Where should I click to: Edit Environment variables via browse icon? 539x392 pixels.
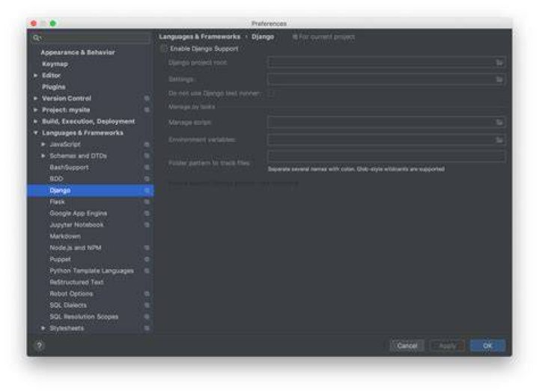point(499,140)
